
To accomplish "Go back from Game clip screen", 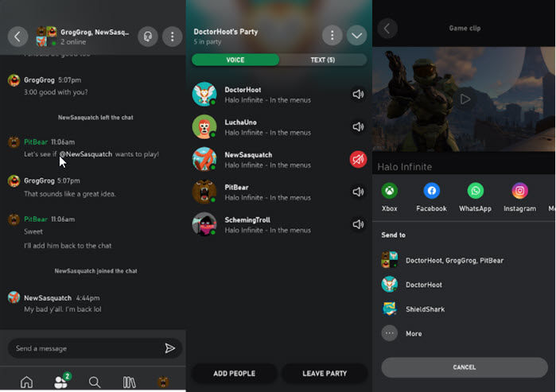I will coord(387,29).
